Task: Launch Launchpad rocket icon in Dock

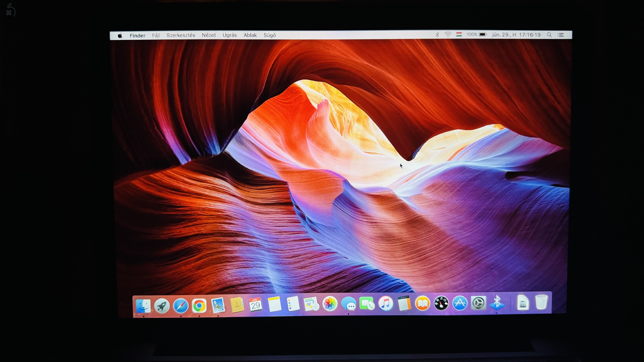Action: point(162,306)
